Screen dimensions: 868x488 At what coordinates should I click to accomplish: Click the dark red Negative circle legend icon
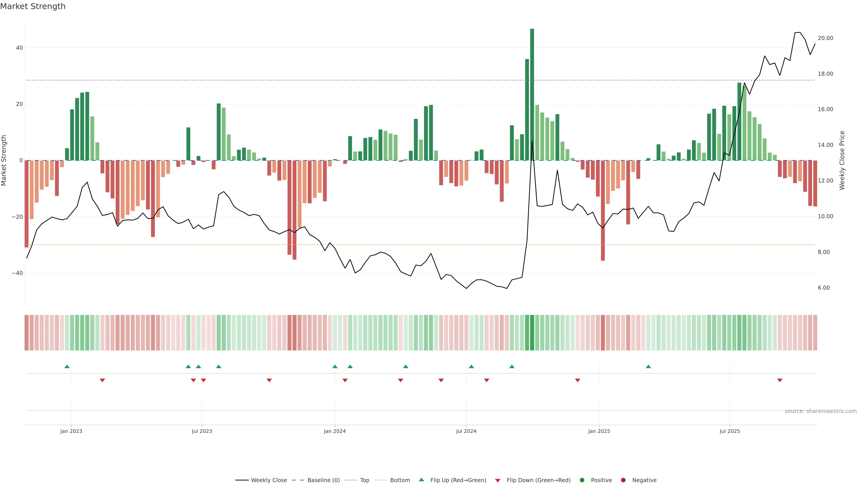623,480
